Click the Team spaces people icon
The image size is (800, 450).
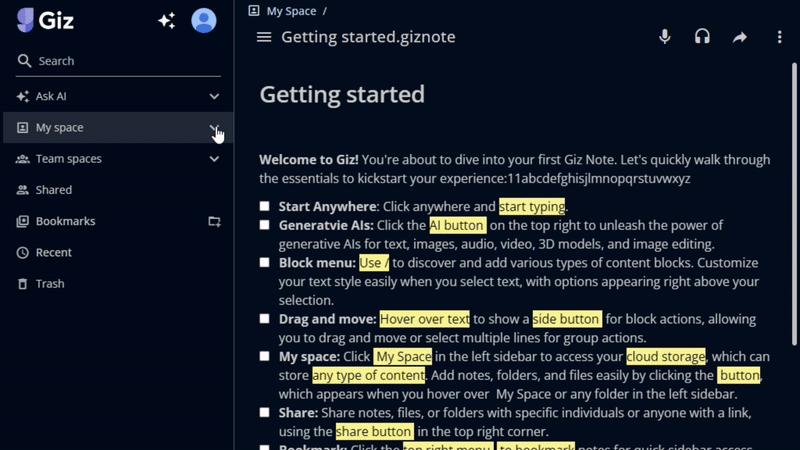22,159
